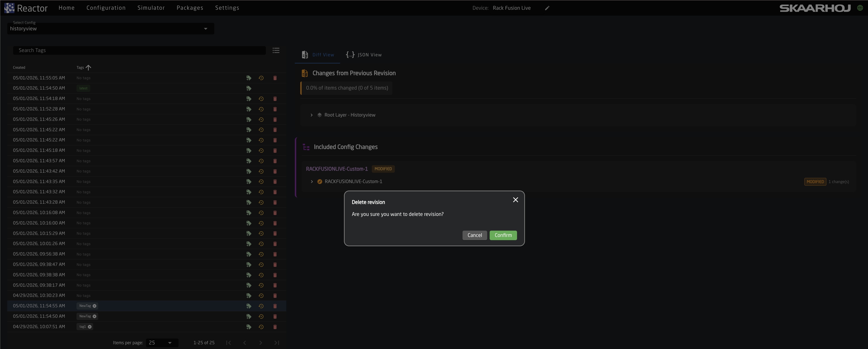This screenshot has width=868, height=349.
Task: Open the Packages menu
Action: click(190, 8)
